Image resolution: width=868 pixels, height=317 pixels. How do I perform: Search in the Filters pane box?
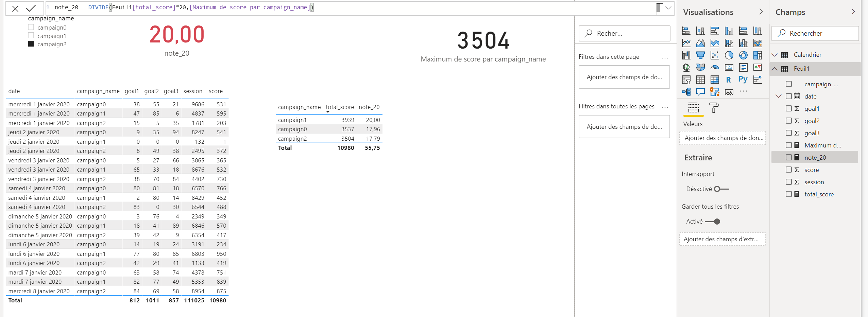(x=624, y=33)
